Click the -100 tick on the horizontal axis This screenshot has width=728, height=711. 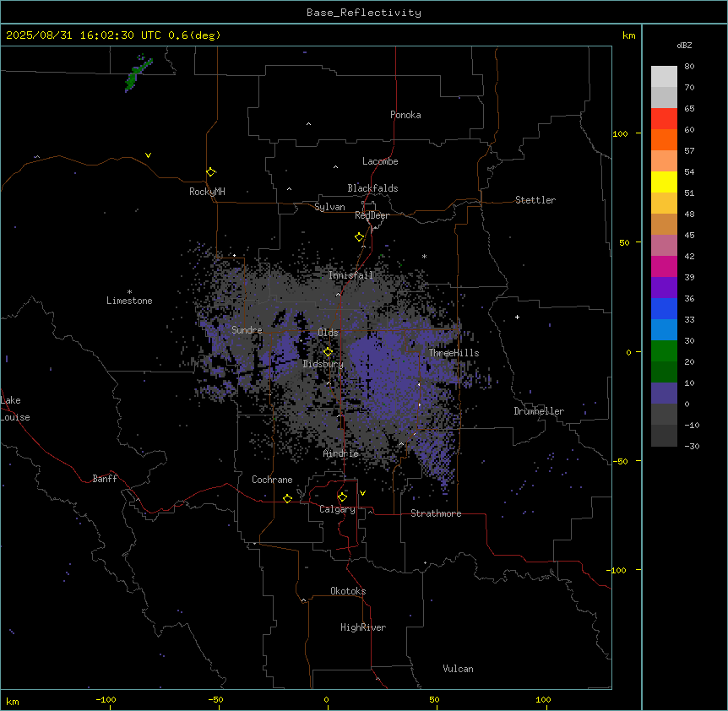106,699
